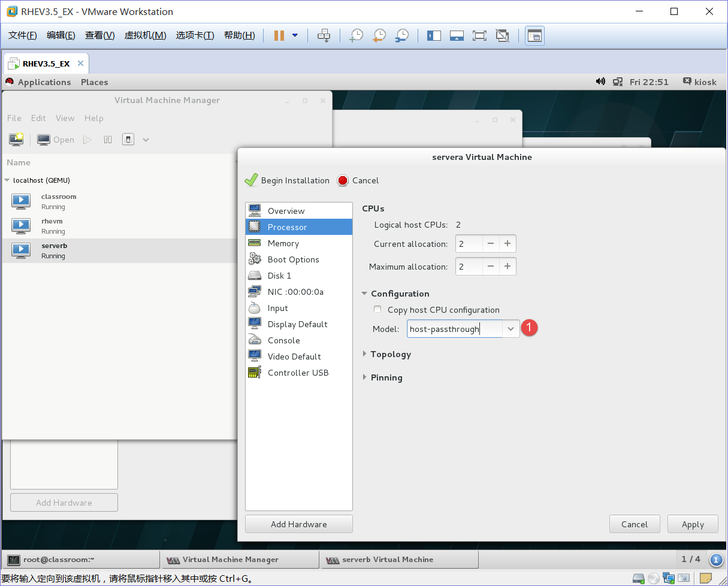This screenshot has height=586, width=728.
Task: Click the Fri 22:51 clock
Action: click(649, 82)
